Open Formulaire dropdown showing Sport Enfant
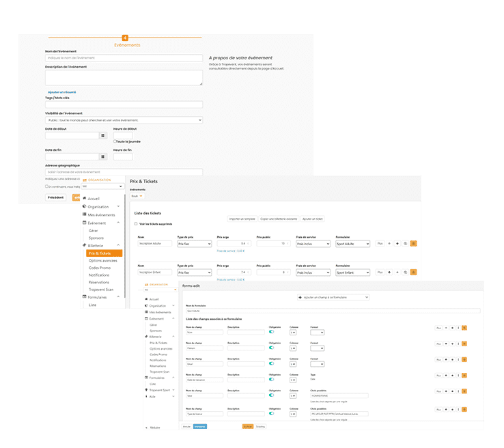The width and height of the screenshot is (504, 448). pos(352,272)
